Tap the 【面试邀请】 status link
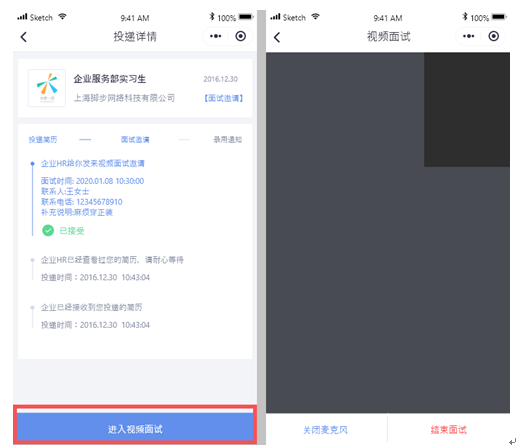Screen dimensions: 519x448 click(223, 98)
